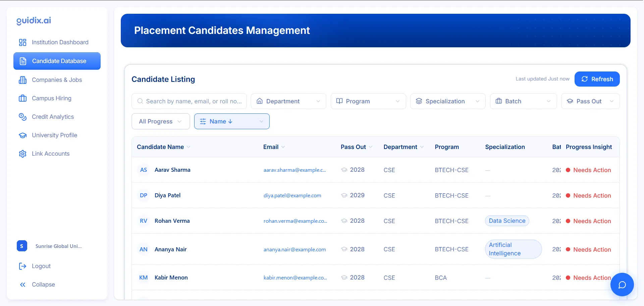
Task: Sort by the Pass Out column header
Action: tap(357, 147)
